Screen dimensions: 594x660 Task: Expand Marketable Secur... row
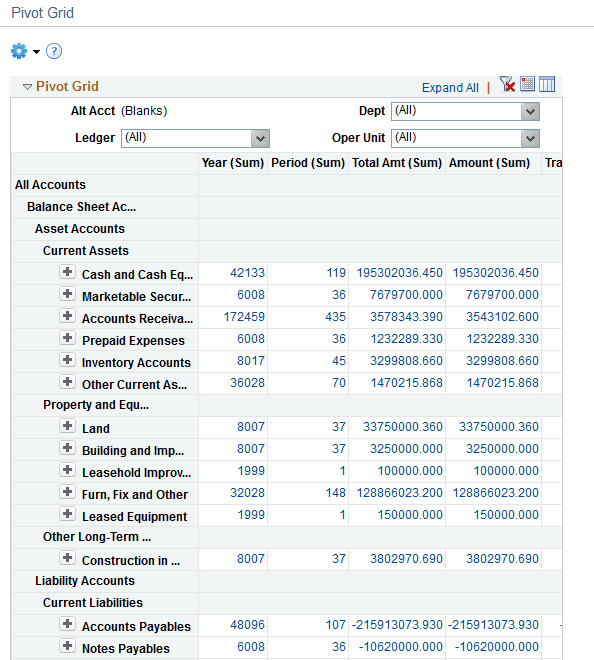coord(67,294)
